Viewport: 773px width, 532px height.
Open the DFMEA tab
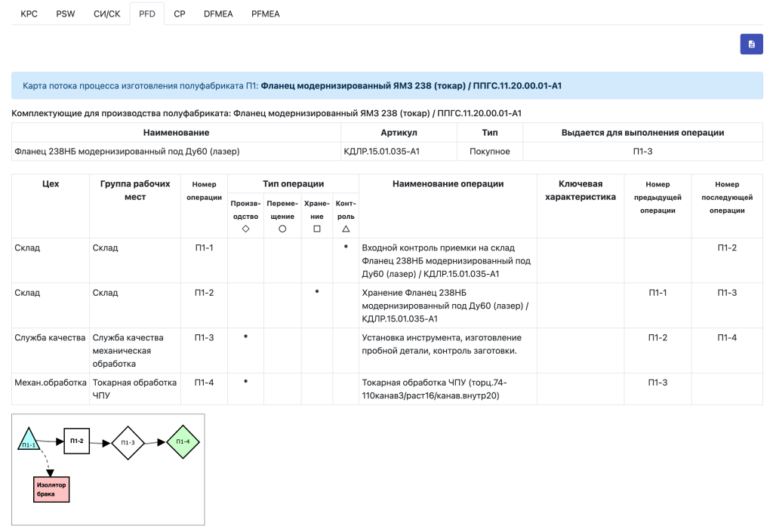point(218,14)
